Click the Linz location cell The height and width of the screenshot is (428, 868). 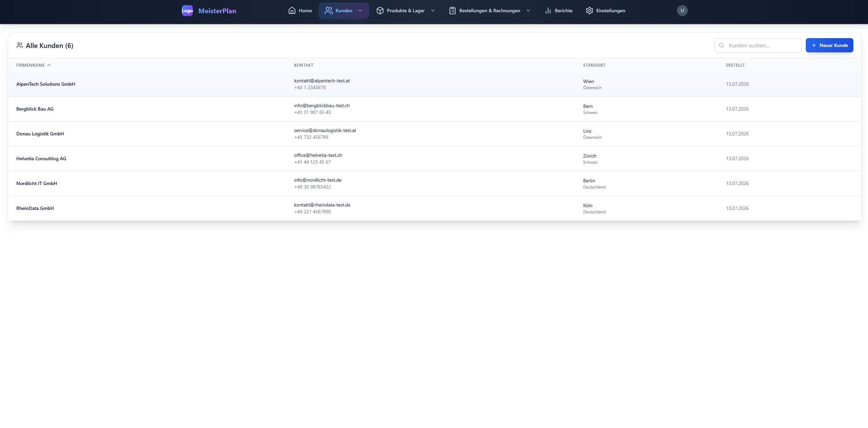pos(592,134)
